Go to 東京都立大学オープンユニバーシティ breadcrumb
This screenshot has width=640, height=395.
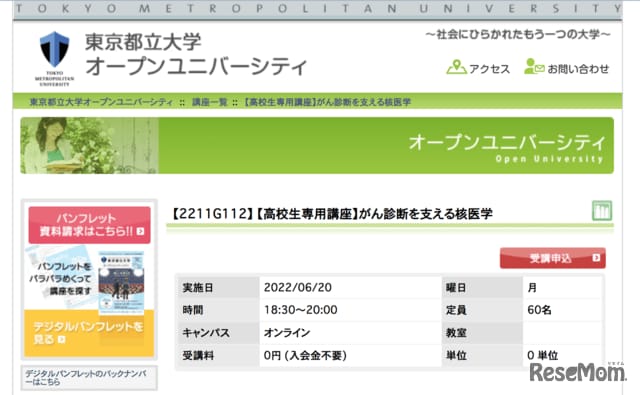pos(101,102)
